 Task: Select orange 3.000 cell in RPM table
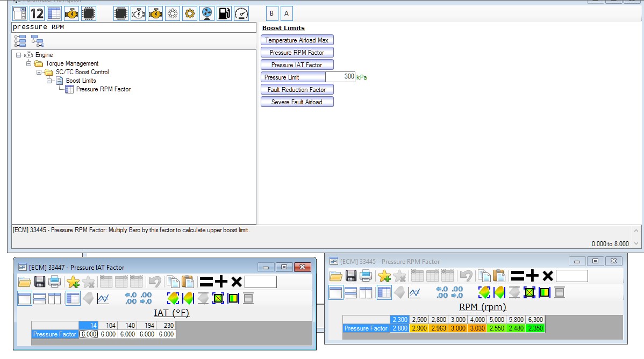(458, 328)
